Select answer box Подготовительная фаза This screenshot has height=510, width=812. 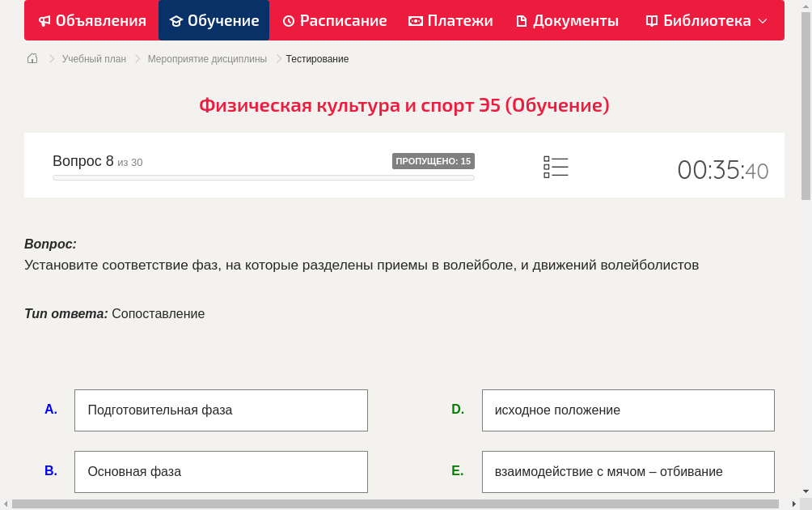221,410
